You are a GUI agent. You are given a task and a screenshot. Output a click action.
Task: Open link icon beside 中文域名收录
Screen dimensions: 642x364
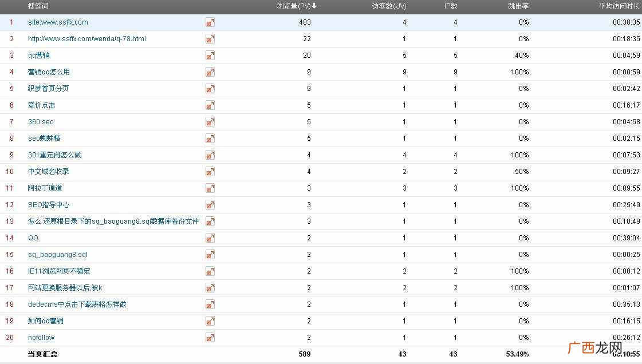point(210,172)
